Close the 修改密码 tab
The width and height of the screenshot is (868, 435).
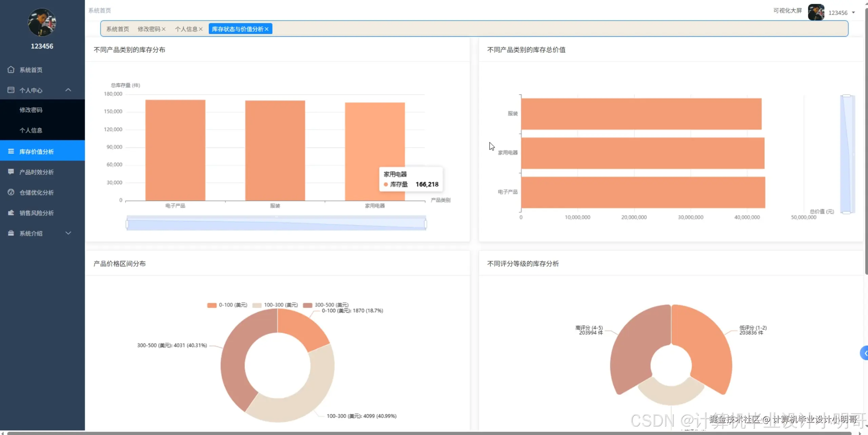click(164, 29)
